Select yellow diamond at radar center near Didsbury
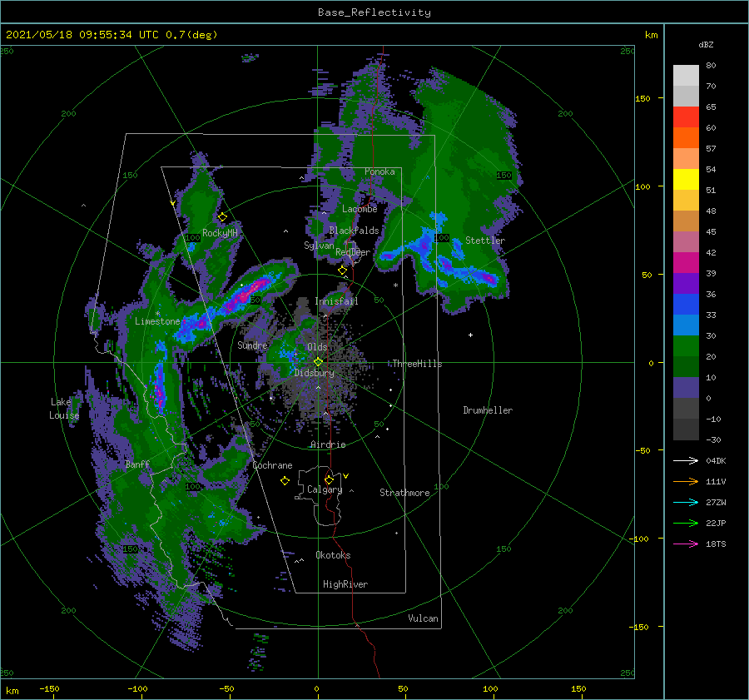Screen dimensions: 749x700 318,362
